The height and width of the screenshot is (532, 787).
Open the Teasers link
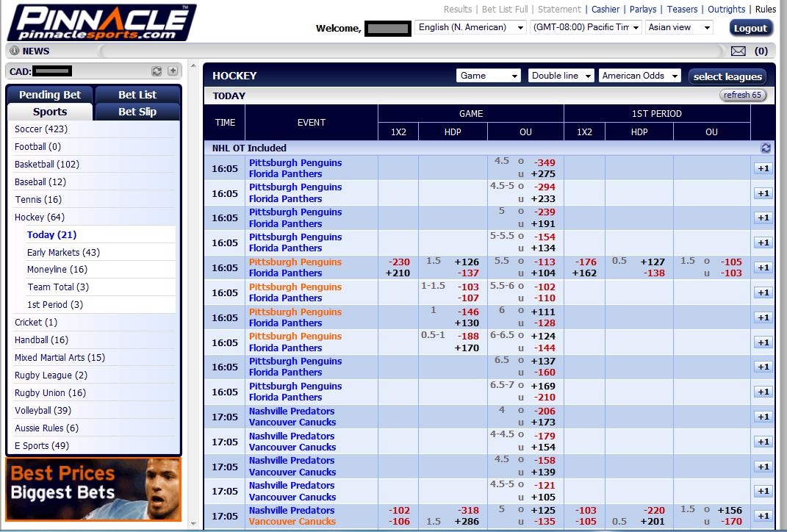(682, 9)
